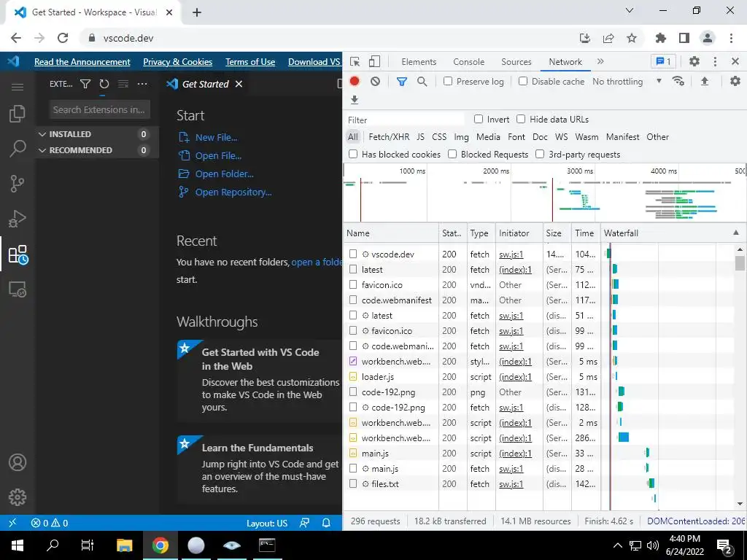Click the New File... link

pyautogui.click(x=216, y=138)
